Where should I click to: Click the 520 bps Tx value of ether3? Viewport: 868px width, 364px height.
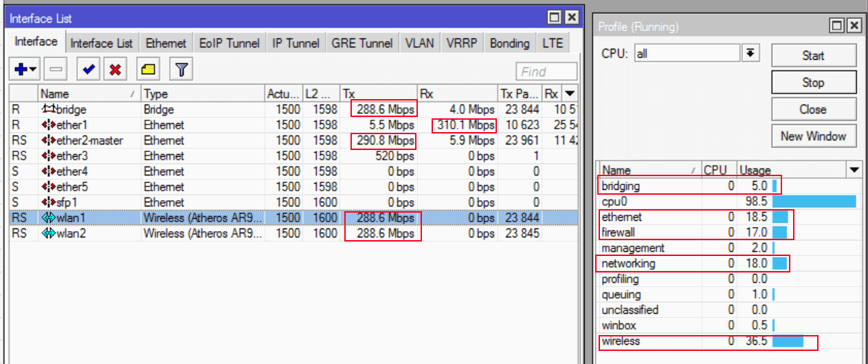tap(394, 156)
